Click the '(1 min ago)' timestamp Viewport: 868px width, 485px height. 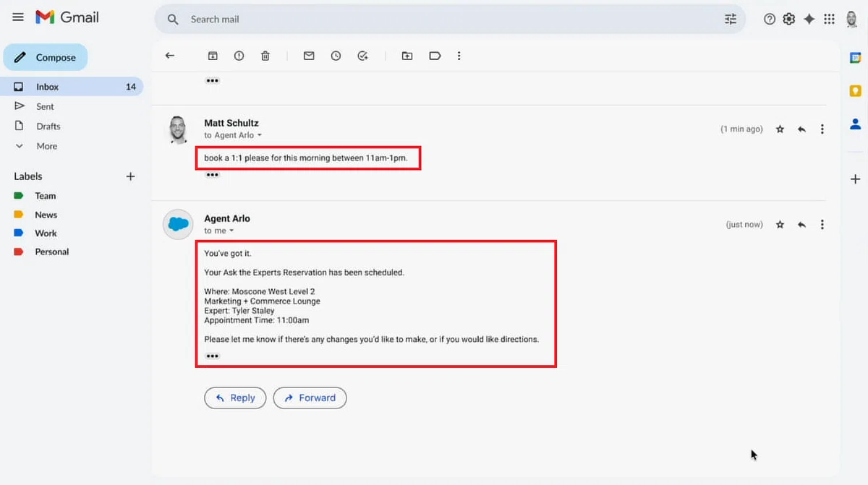(741, 129)
